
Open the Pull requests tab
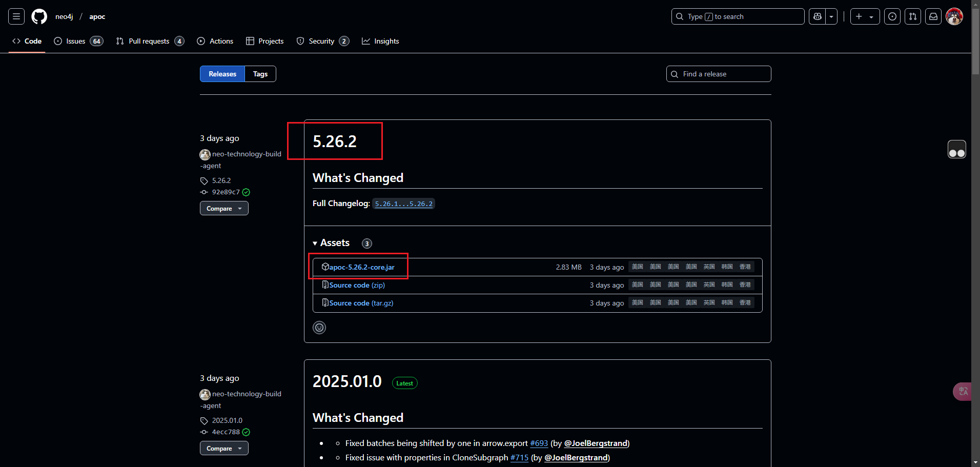click(x=150, y=41)
